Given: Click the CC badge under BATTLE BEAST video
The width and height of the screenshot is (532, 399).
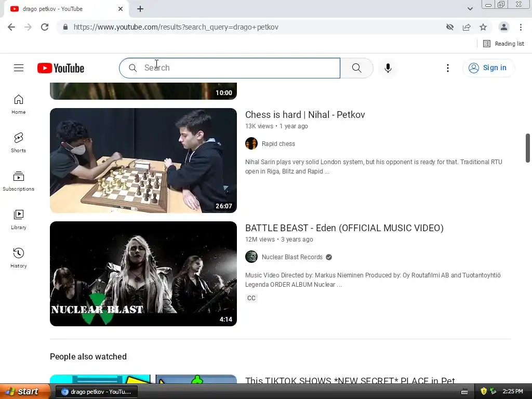Looking at the screenshot, I should (251, 298).
